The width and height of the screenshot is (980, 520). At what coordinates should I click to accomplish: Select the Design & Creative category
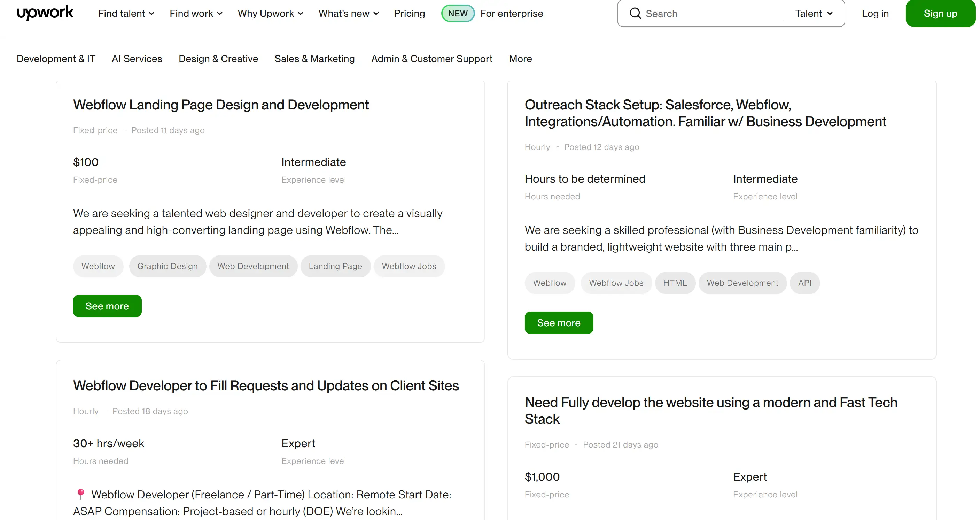pos(218,59)
